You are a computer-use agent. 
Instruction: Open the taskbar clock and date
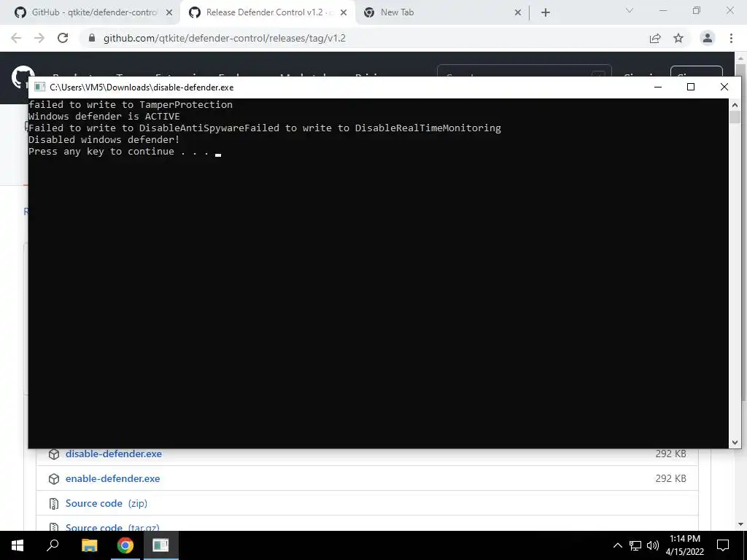(x=684, y=545)
